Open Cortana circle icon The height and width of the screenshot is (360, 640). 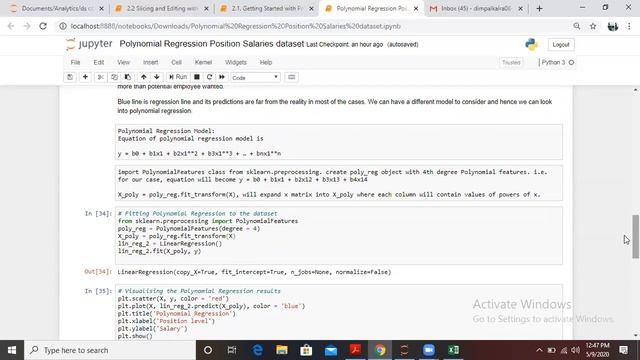tap(208, 350)
